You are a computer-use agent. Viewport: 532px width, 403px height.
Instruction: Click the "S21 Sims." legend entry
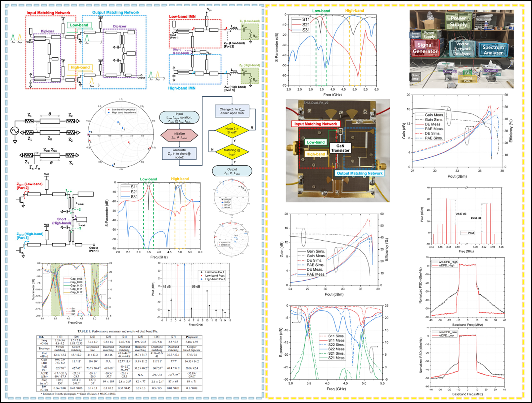point(332,354)
